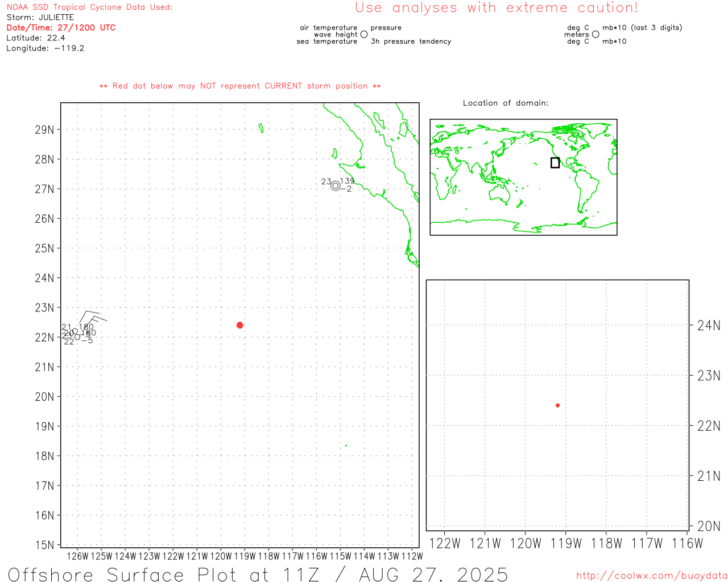The height and width of the screenshot is (582, 728).
Task: Click the 'Use analyses with extreme caution!' warning
Action: click(497, 8)
